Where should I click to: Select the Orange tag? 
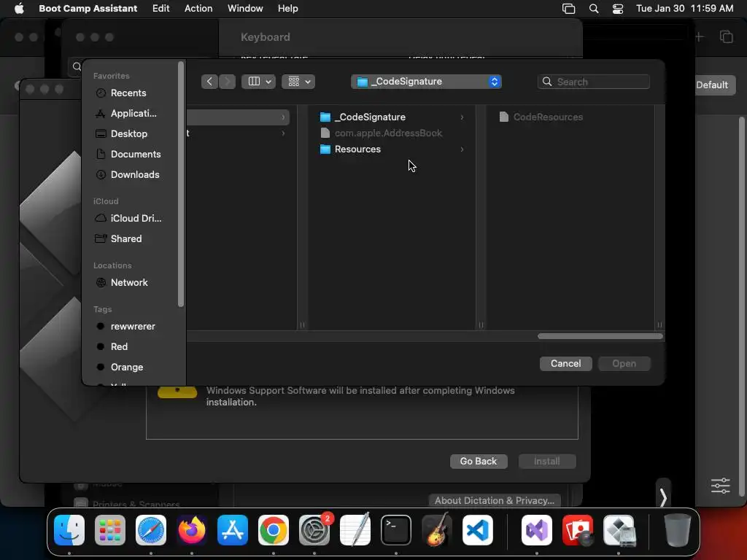[128, 367]
